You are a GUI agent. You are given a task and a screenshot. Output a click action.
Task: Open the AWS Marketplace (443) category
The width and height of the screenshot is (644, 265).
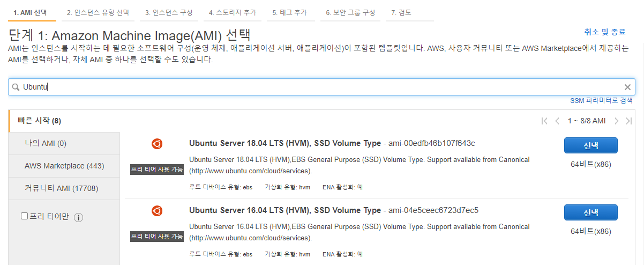[x=64, y=166]
